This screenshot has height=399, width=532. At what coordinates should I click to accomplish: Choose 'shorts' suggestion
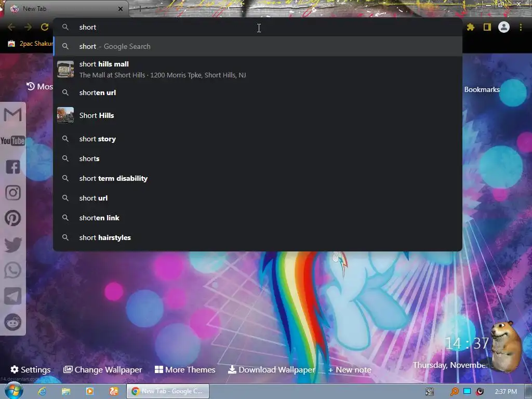(x=258, y=158)
